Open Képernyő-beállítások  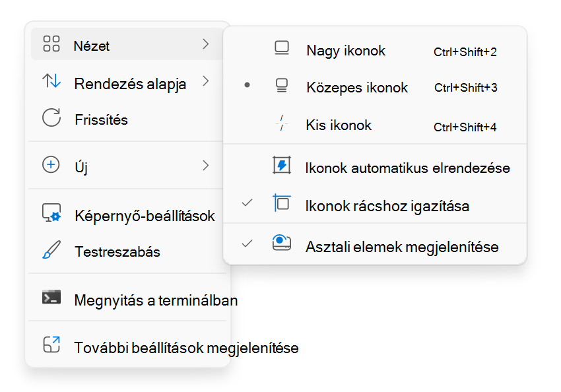[127, 214]
